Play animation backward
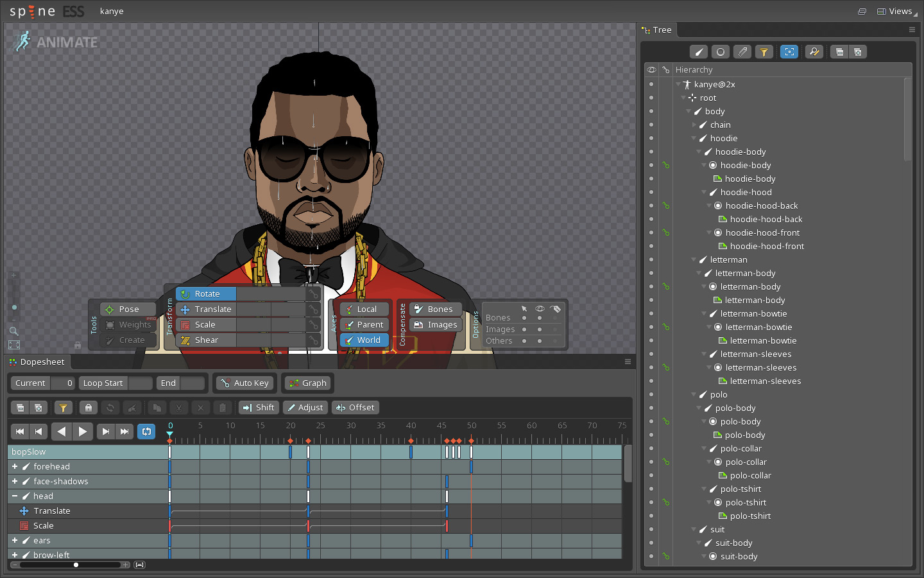The height and width of the screenshot is (578, 924). click(x=62, y=432)
